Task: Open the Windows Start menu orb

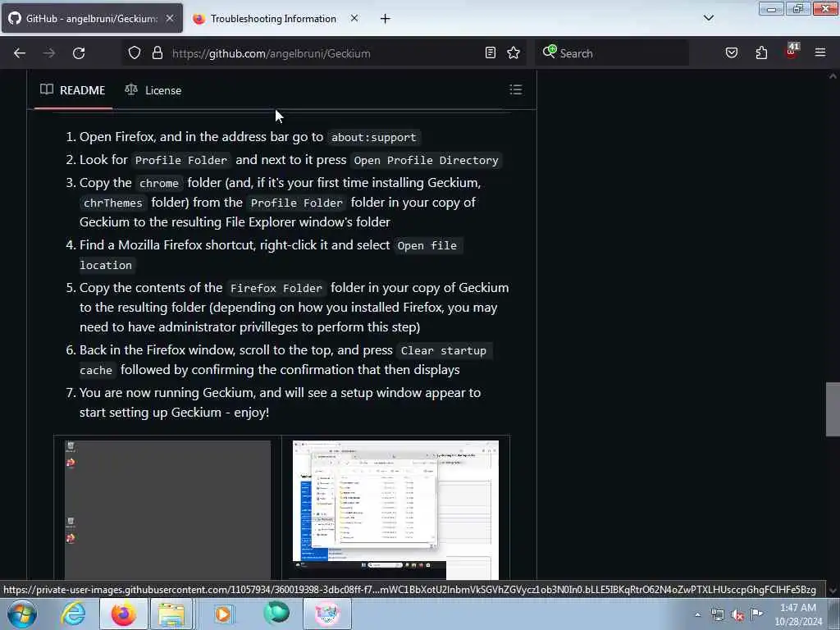Action: 22,614
